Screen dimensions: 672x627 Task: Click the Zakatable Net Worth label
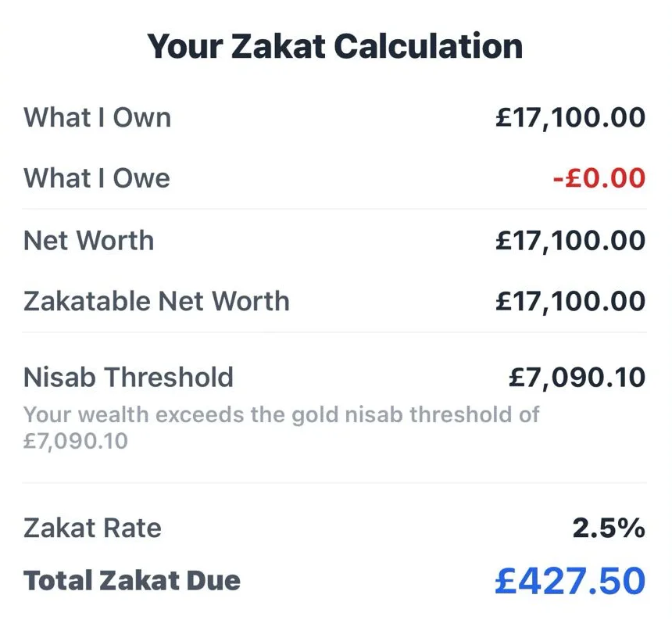coord(156,301)
